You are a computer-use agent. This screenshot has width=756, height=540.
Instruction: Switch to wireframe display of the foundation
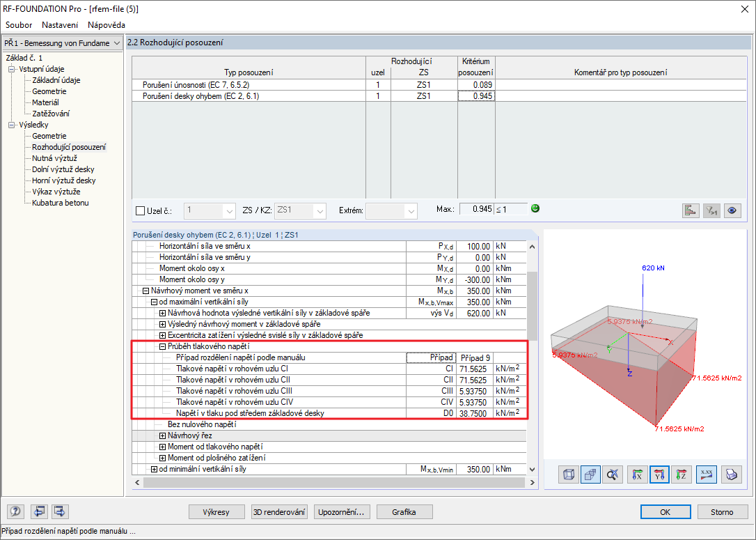coord(569,475)
